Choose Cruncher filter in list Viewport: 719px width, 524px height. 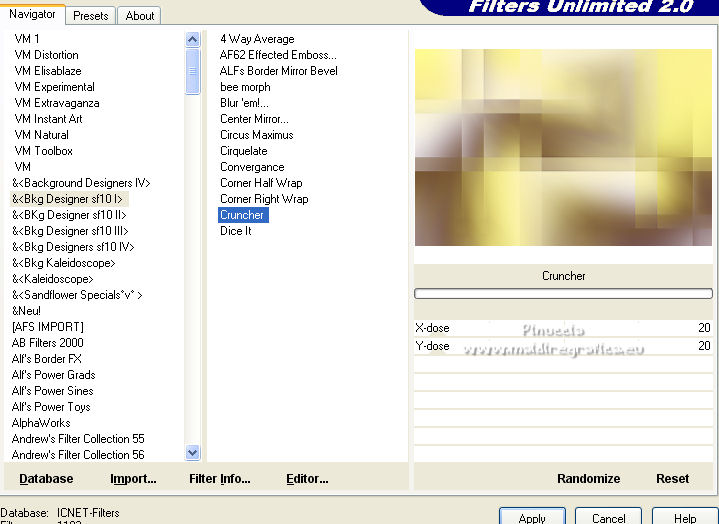tap(243, 215)
